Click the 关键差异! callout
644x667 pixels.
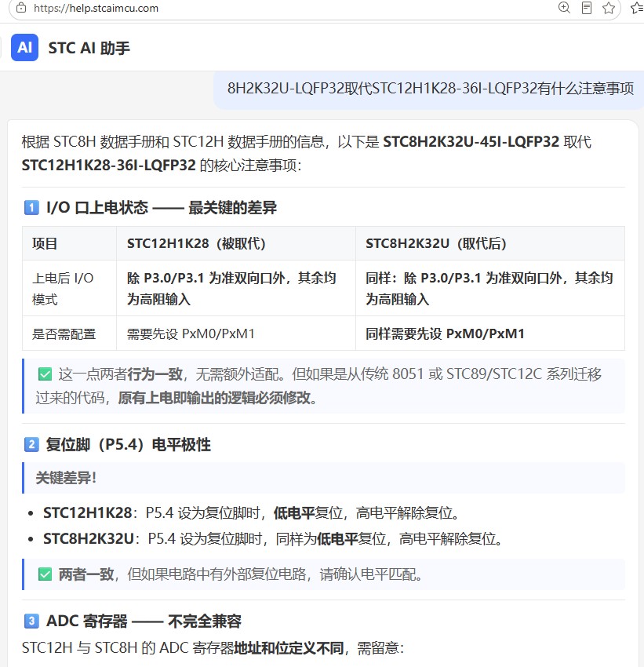[x=323, y=478]
